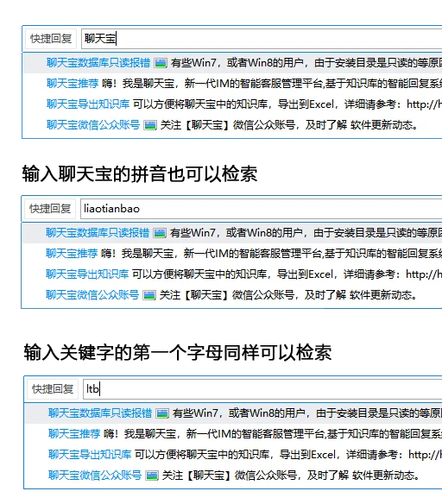Click description 关注【聊天宝】微信公众账号 under liaotianbao search
Screen dimensions: 442x504
coord(288,295)
